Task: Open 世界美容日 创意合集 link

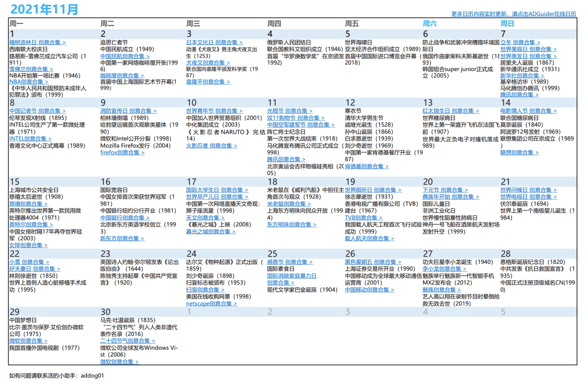Action: (x=528, y=49)
